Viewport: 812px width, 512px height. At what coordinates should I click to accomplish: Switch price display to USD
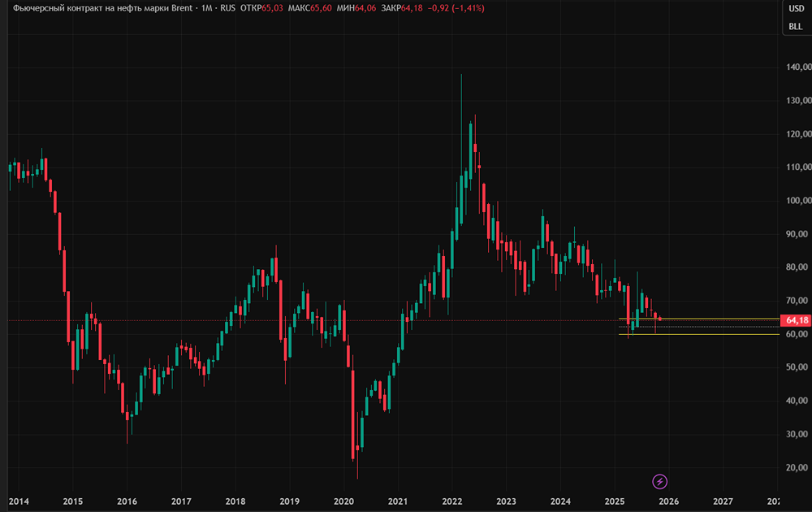796,9
